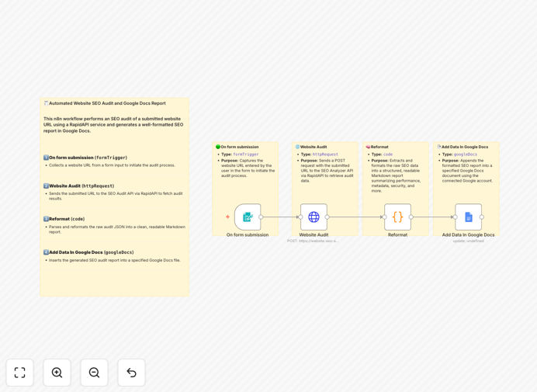Click 'Add Data in Google Docs' label under node
The height and width of the screenshot is (392, 537).
(x=468, y=234)
